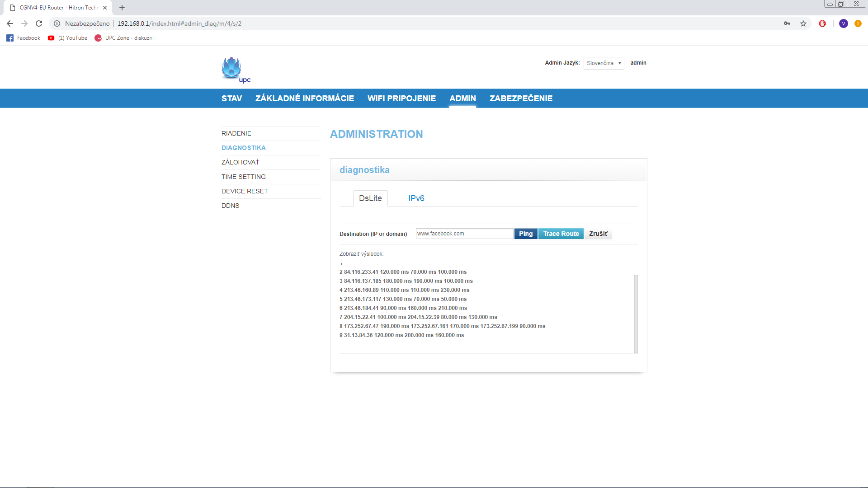
Task: Click the Zrušiť button
Action: tap(599, 234)
